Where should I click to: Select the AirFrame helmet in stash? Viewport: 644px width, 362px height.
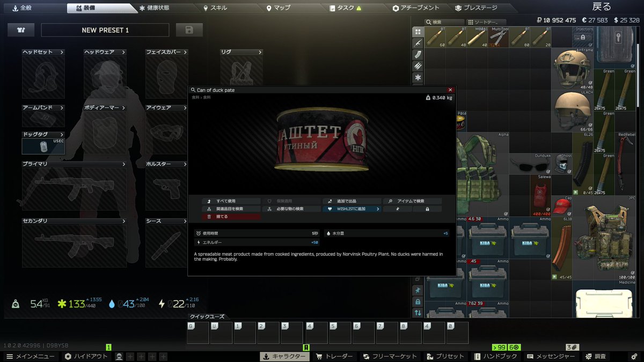tap(573, 69)
